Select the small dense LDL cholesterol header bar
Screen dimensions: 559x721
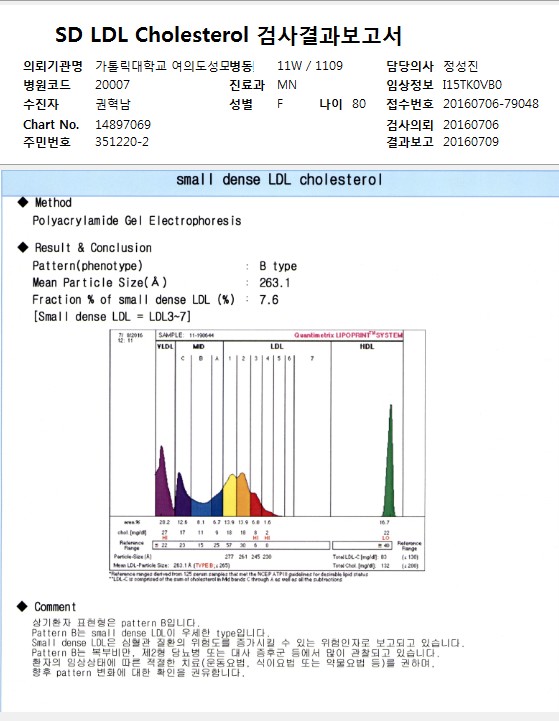[x=280, y=180]
